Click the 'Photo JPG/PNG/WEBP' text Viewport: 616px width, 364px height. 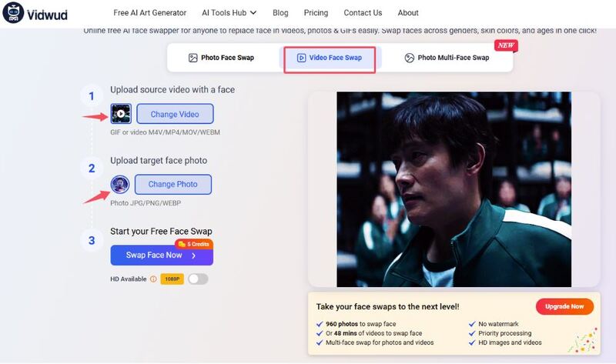pyautogui.click(x=146, y=203)
